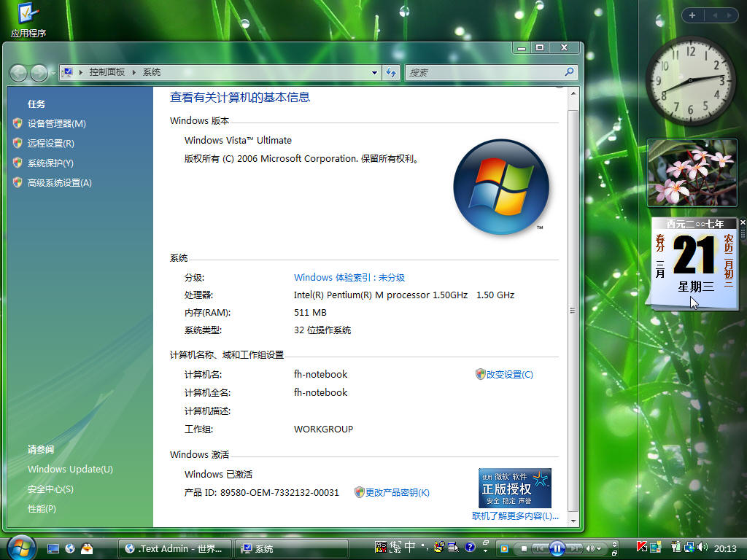Skip to next track in media toolbar
The height and width of the screenshot is (560, 747).
tap(575, 548)
